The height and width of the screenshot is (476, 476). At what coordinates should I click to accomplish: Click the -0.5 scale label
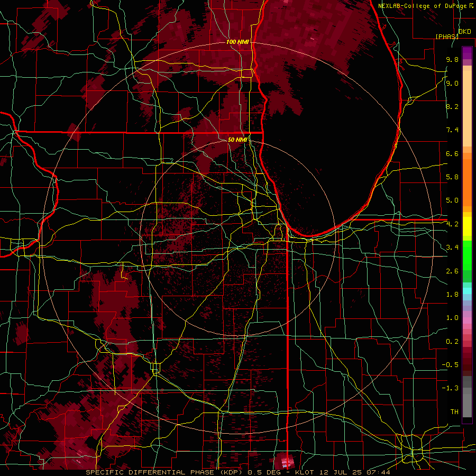point(450,365)
